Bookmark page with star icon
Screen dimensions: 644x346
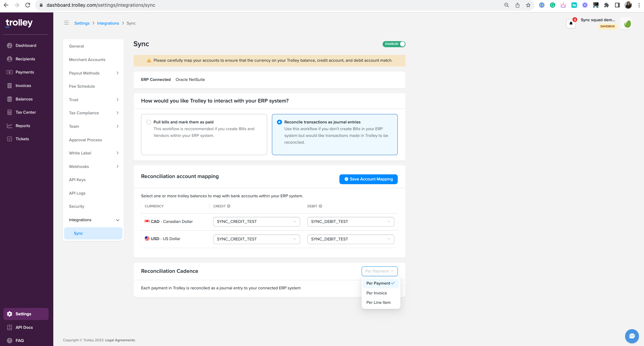[528, 5]
